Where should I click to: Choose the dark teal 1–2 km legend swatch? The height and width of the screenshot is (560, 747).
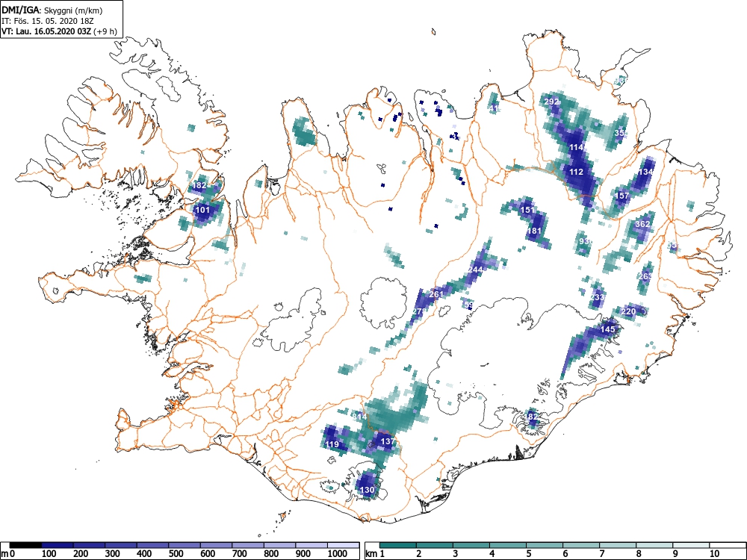coord(398,545)
